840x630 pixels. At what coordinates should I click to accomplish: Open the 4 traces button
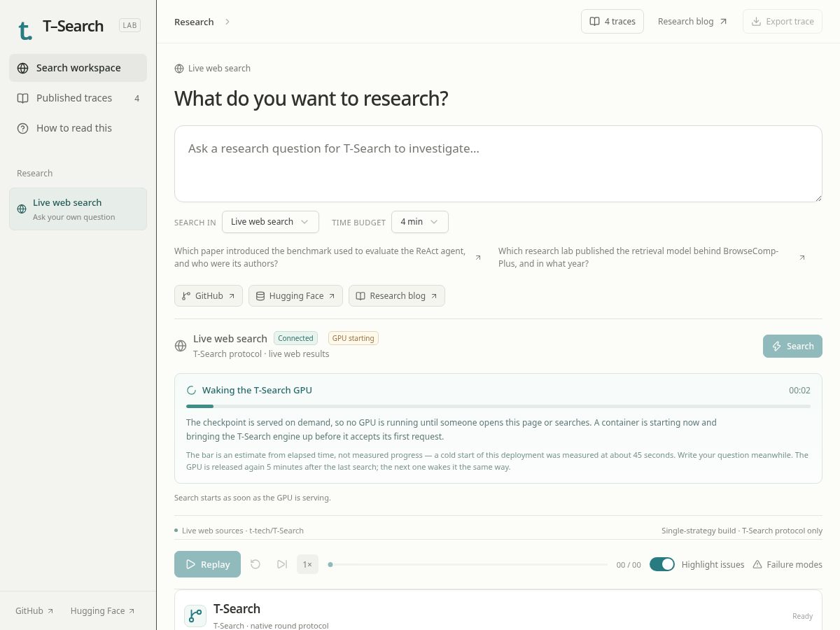[x=612, y=21]
